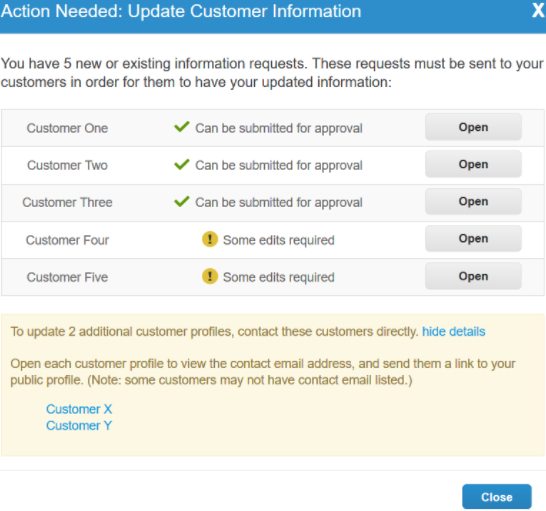The height and width of the screenshot is (511, 546).
Task: Open the Customer Four information request
Action: 473,239
